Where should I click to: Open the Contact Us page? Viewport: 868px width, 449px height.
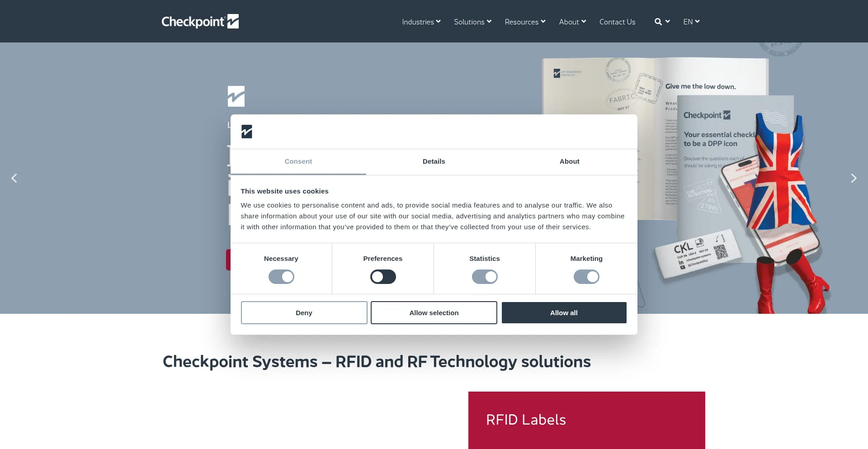point(617,22)
